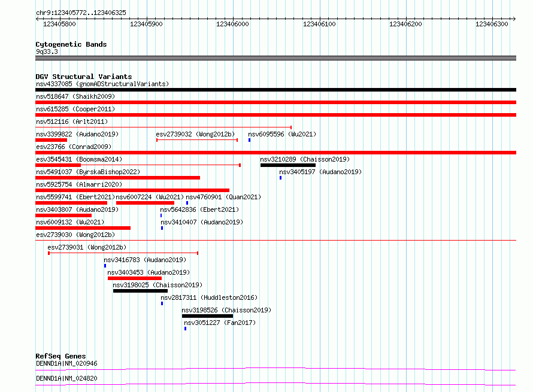
Task: Click the blue nsv4760901 marker
Action: point(187,203)
